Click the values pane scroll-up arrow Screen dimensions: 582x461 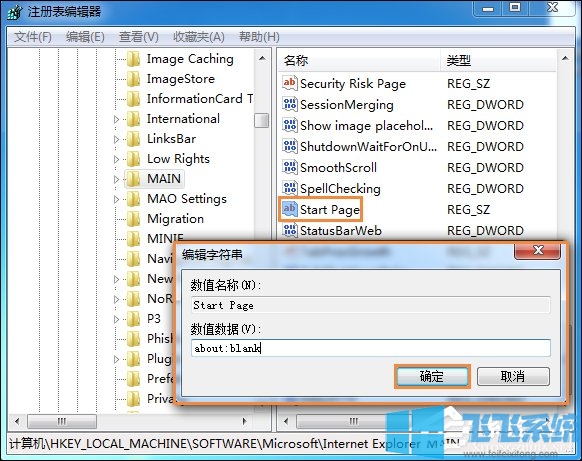point(565,58)
